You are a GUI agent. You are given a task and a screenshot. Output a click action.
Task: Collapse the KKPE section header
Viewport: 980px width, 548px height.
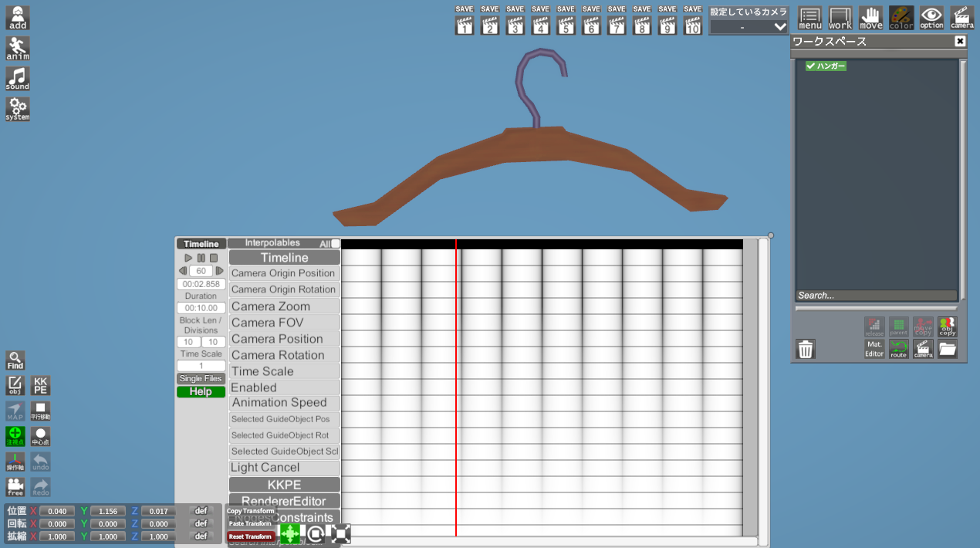click(x=285, y=485)
